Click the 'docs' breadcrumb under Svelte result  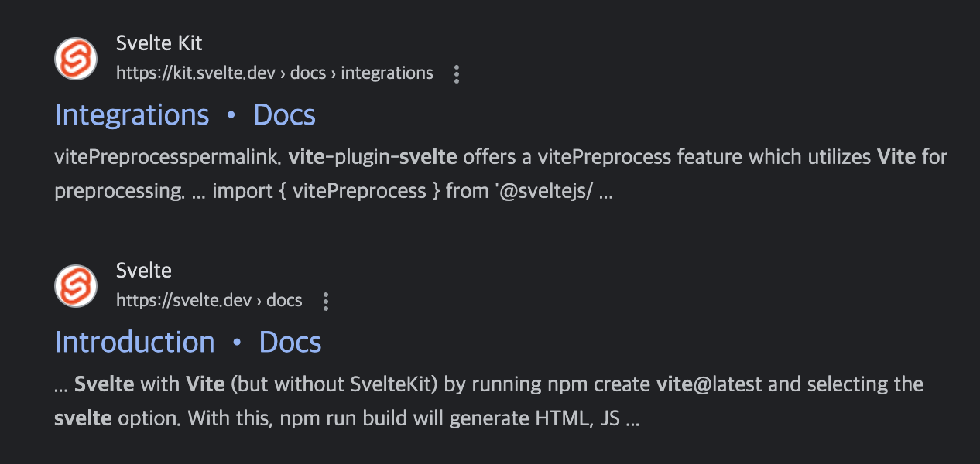point(285,301)
